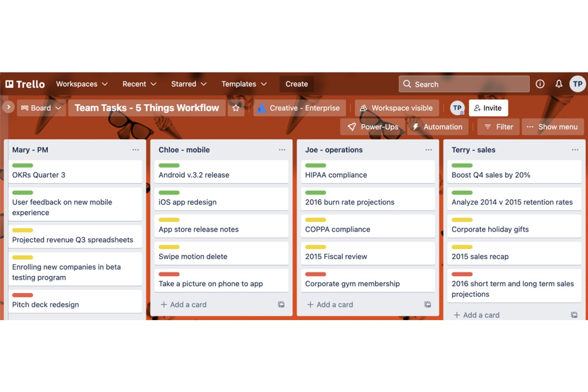
Task: Open User feedback on new mobile experience card
Action: tap(75, 204)
